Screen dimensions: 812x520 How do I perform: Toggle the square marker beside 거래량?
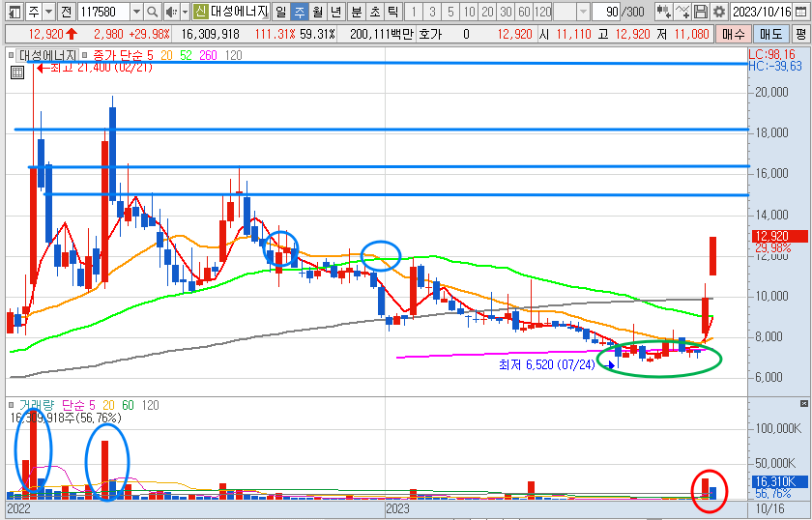11,405
